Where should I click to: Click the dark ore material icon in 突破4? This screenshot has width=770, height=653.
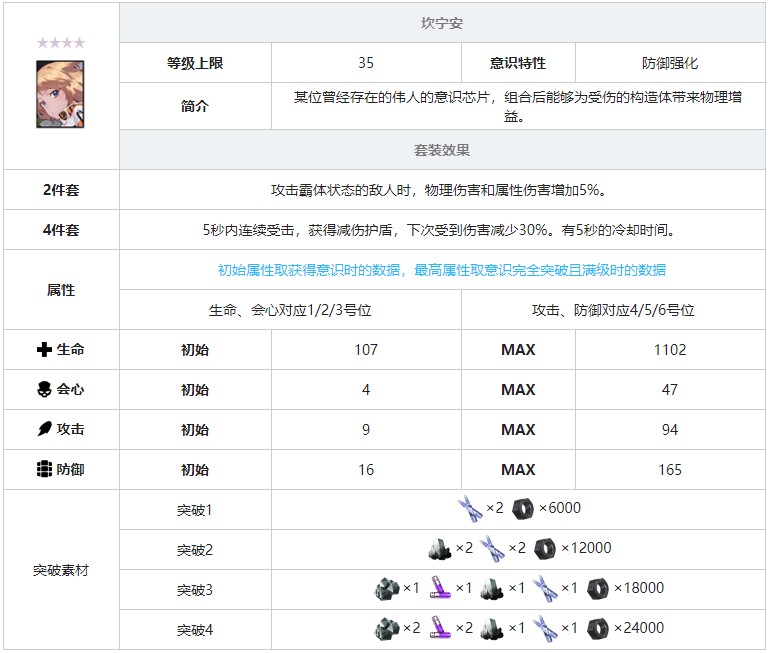pyautogui.click(x=492, y=628)
